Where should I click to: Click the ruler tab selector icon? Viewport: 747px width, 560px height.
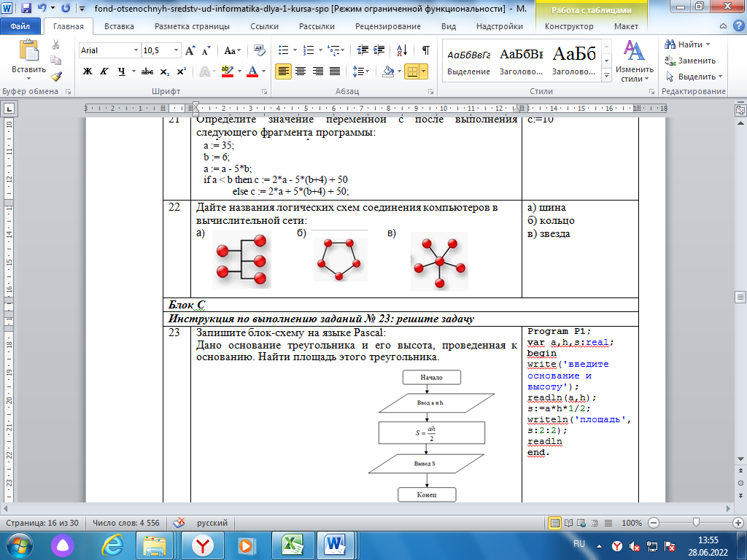[9, 109]
